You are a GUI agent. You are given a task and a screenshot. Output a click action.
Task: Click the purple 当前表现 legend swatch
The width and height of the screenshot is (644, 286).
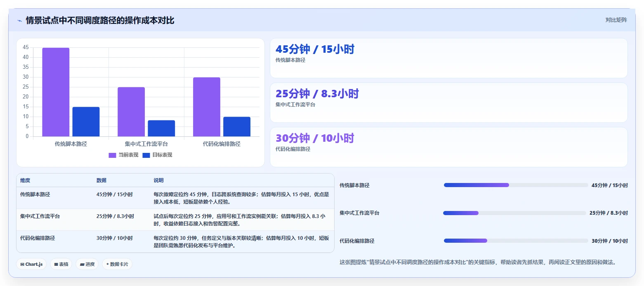tap(112, 155)
